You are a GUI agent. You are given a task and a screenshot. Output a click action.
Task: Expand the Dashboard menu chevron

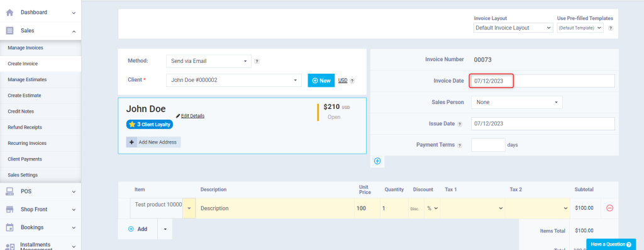pyautogui.click(x=74, y=13)
